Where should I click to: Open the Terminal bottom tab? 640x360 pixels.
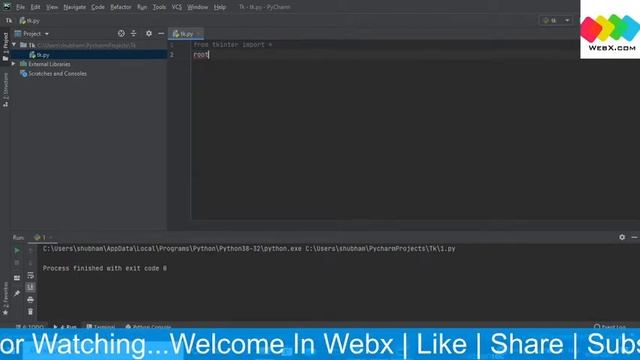101,327
